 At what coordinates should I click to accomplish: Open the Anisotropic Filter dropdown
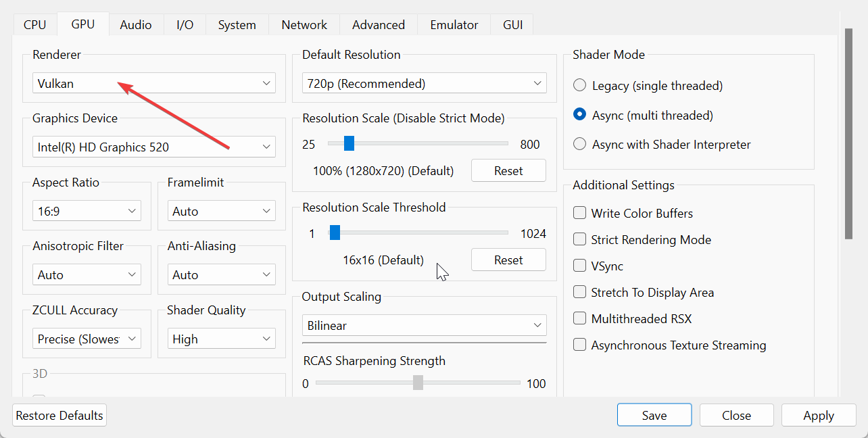(87, 275)
